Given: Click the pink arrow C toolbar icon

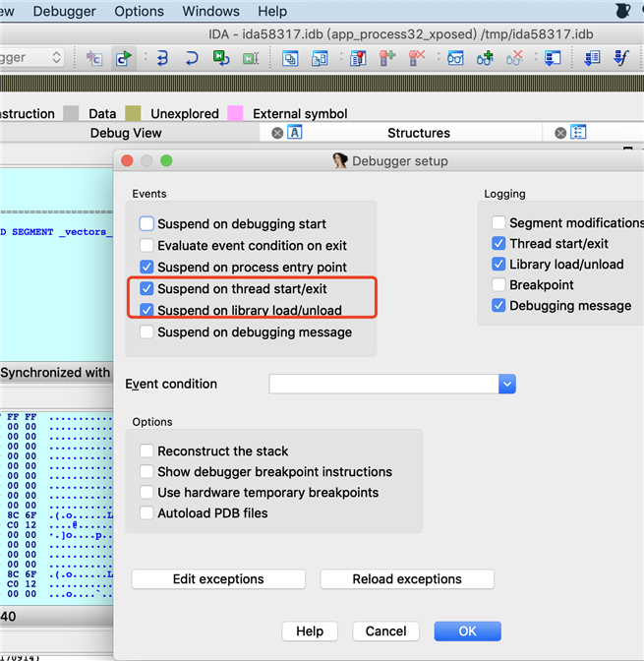Looking at the screenshot, I should (94, 58).
